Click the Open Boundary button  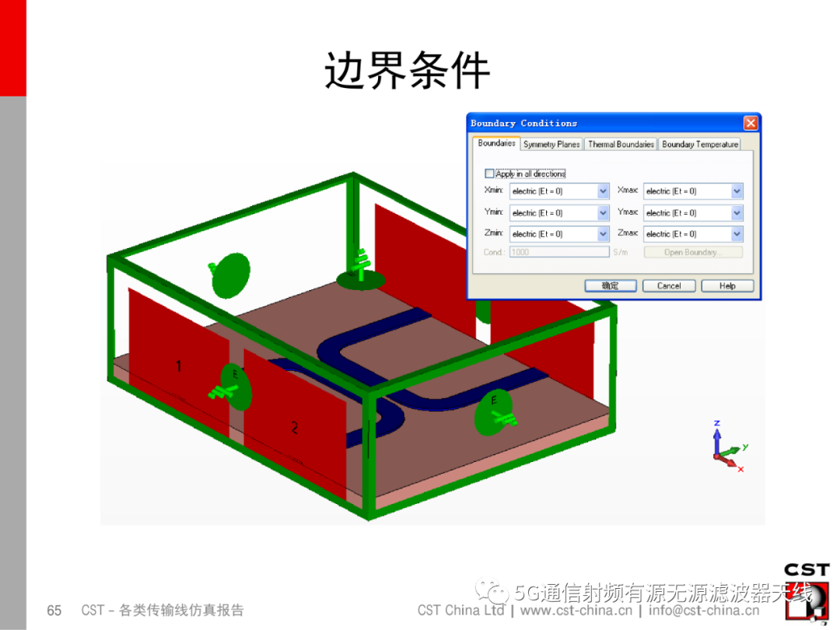692,251
